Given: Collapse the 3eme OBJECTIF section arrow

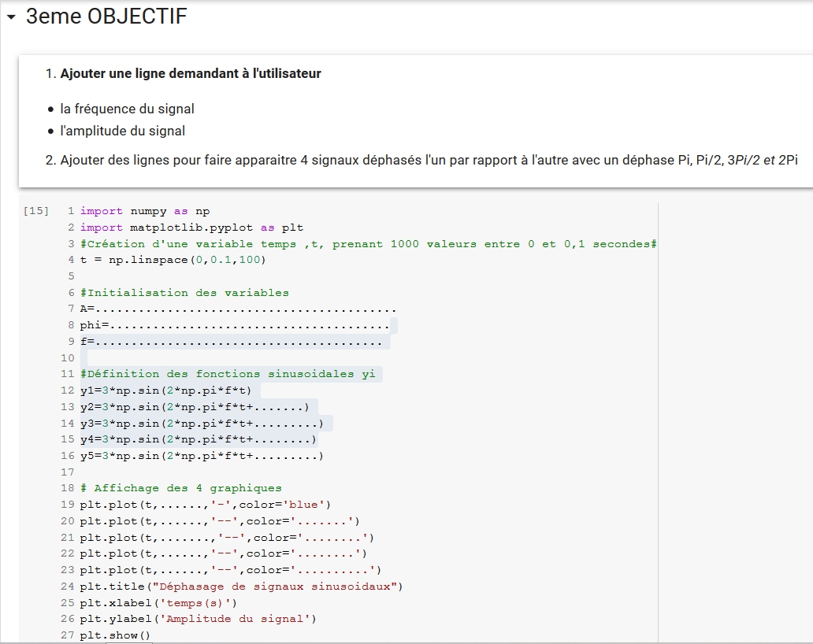Looking at the screenshot, I should pyautogui.click(x=10, y=17).
